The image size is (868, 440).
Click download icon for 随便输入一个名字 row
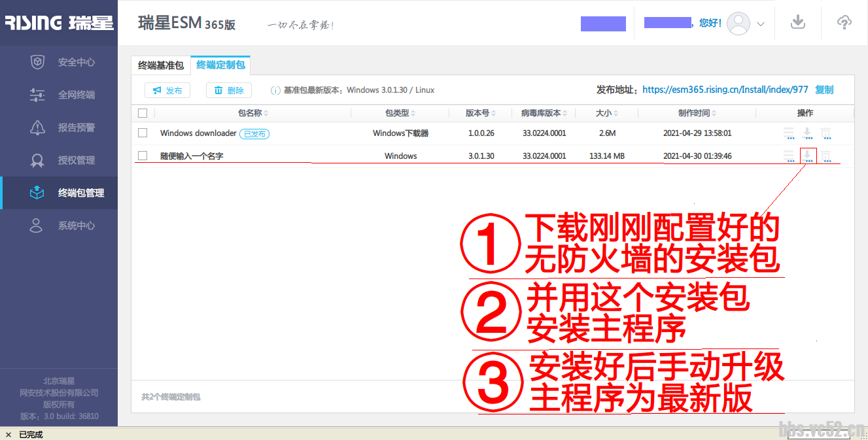pos(808,156)
